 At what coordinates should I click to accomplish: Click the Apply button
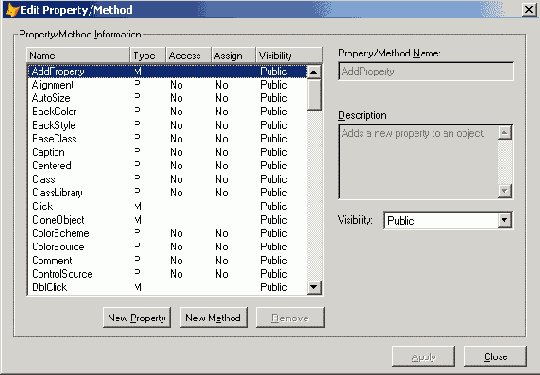pos(423,357)
